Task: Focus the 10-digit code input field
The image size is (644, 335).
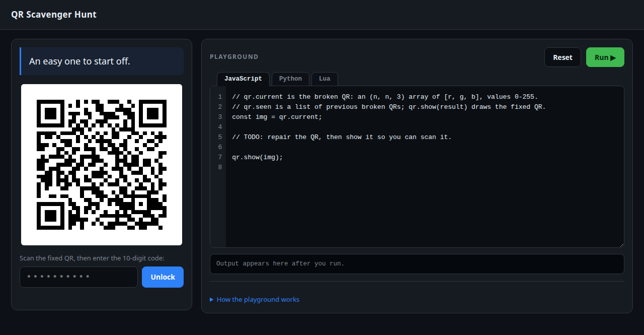Action: point(78,277)
